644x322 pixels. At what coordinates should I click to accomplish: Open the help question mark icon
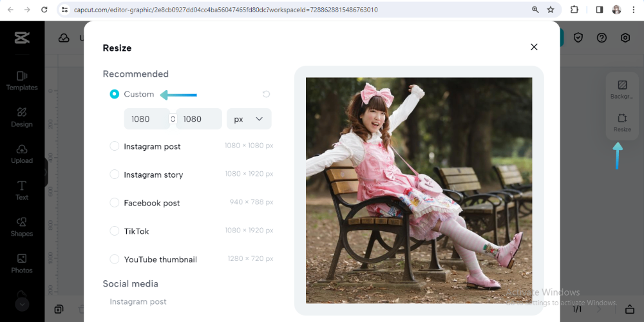(x=601, y=38)
